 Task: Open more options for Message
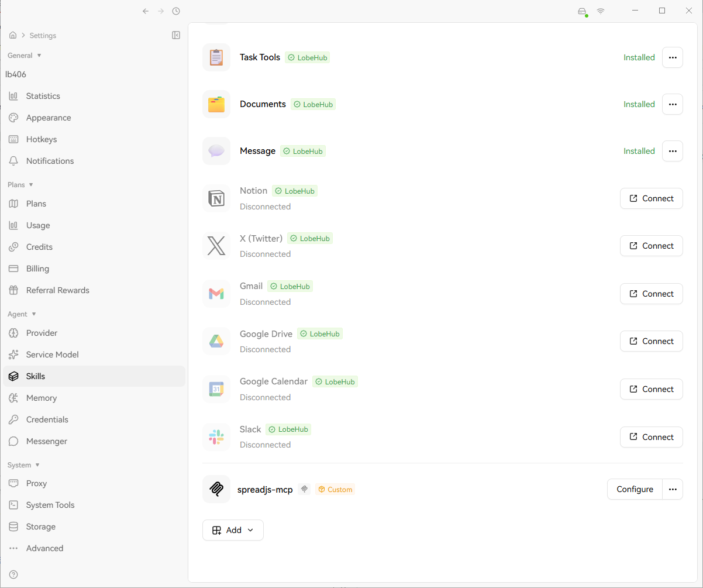[673, 151]
